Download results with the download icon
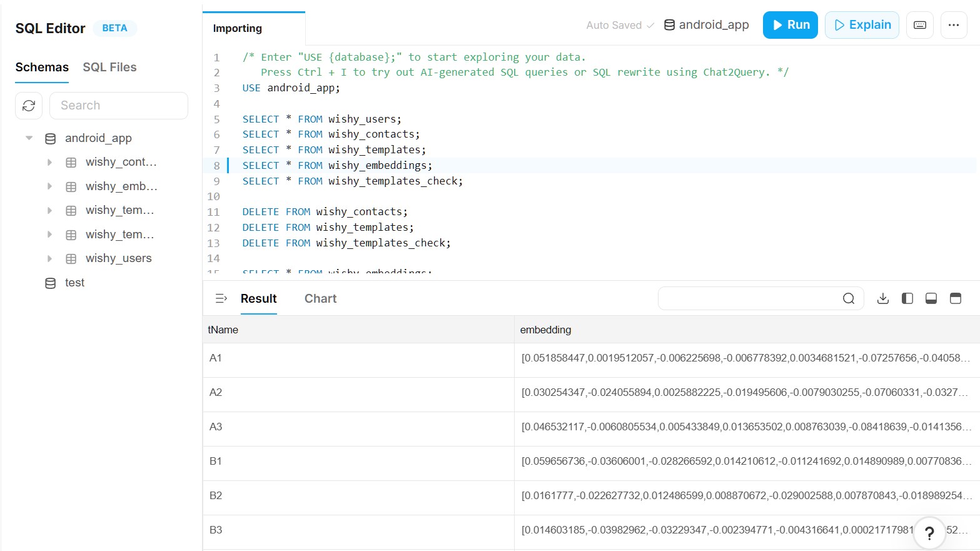980x551 pixels. pos(883,298)
